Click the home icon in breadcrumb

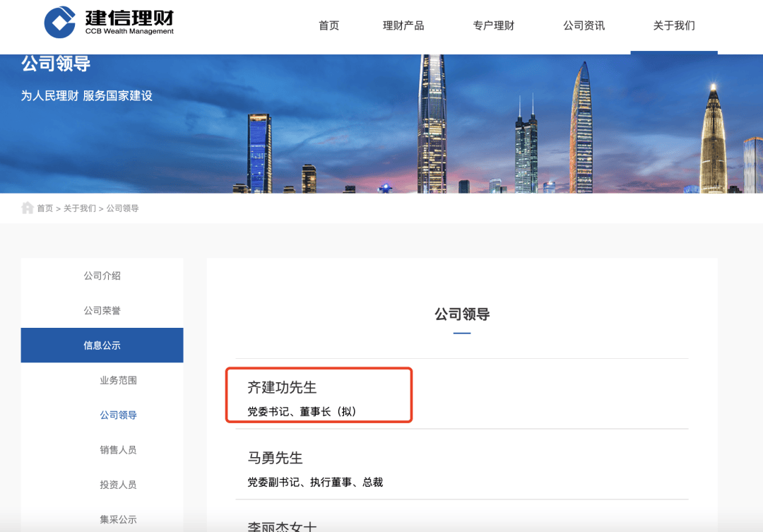click(28, 208)
